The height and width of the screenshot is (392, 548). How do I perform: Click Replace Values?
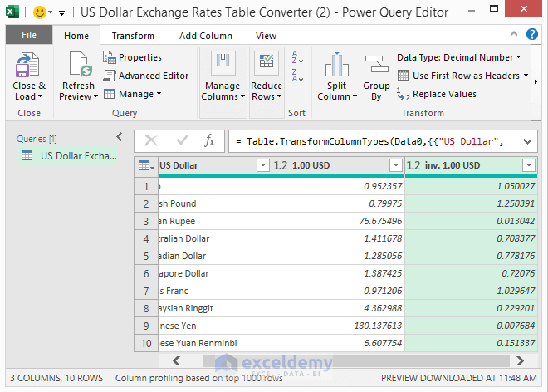point(437,94)
